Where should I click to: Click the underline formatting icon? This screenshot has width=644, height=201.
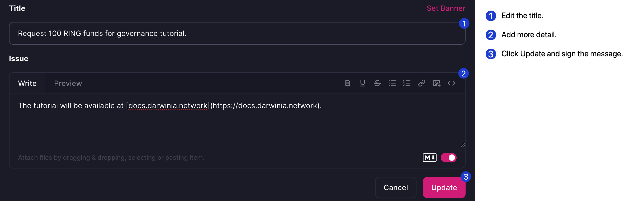tap(362, 83)
